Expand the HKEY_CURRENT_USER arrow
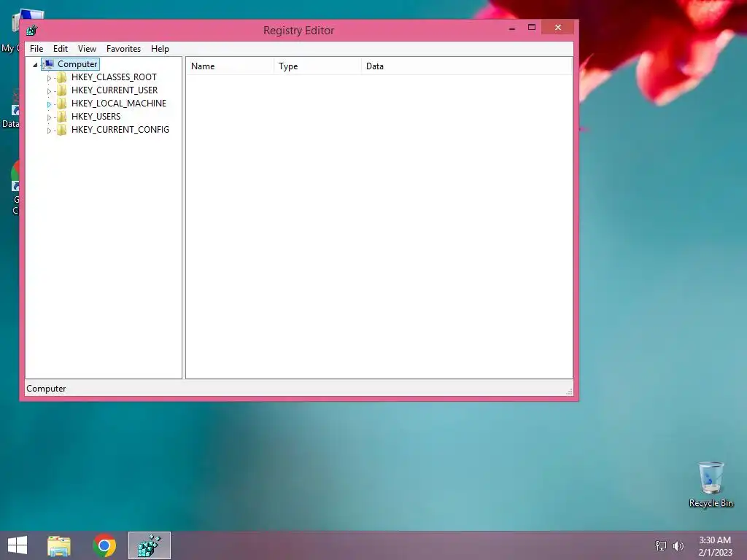The width and height of the screenshot is (747, 560). 49,91
